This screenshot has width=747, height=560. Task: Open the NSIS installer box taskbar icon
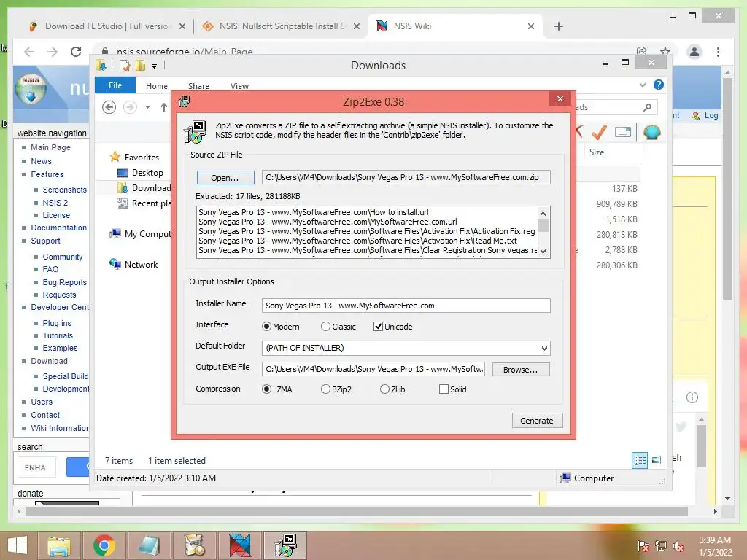[194, 545]
